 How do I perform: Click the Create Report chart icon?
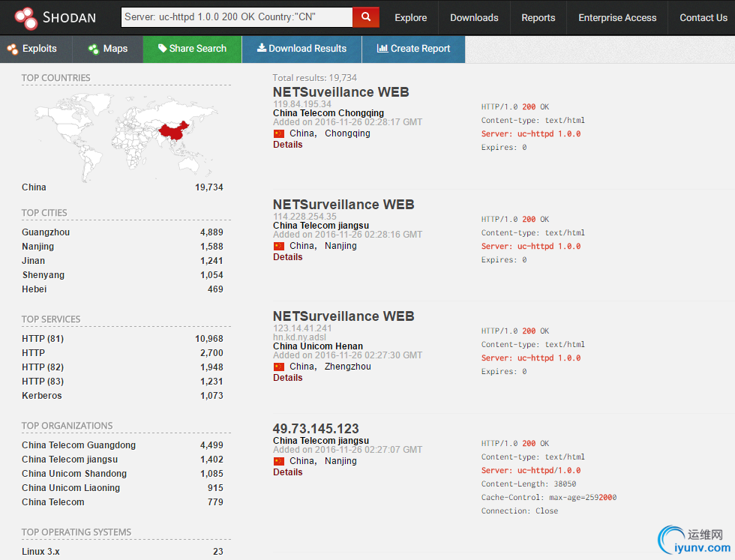click(x=382, y=48)
